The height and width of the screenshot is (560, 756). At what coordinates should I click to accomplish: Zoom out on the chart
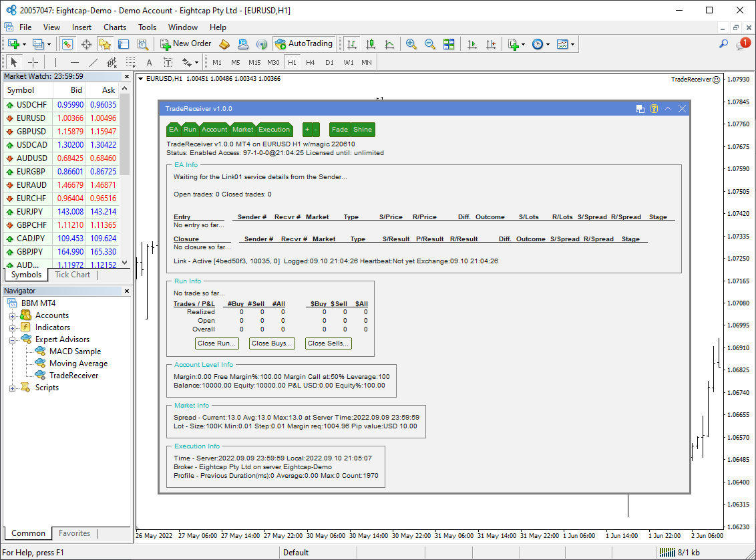click(430, 44)
